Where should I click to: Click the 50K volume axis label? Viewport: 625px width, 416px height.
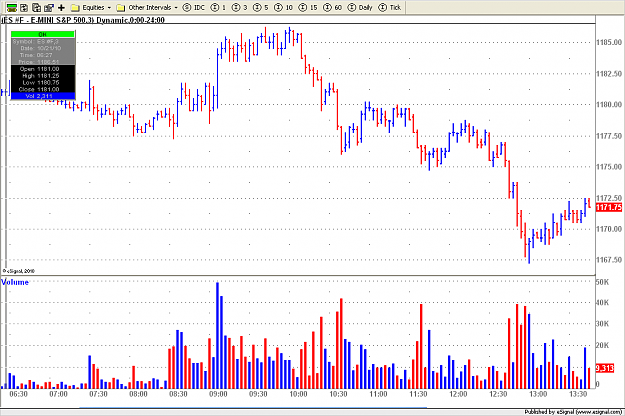pyautogui.click(x=602, y=282)
